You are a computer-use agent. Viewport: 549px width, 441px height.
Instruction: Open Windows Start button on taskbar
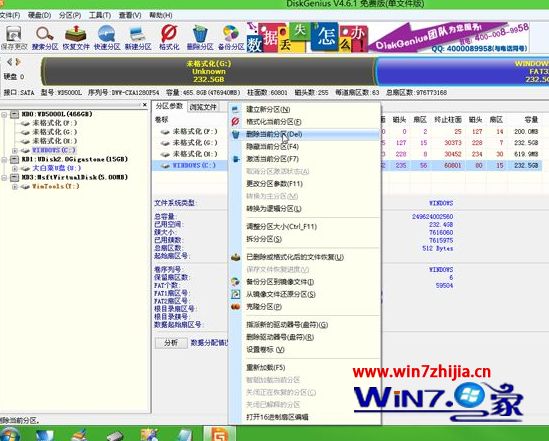[x=9, y=434]
